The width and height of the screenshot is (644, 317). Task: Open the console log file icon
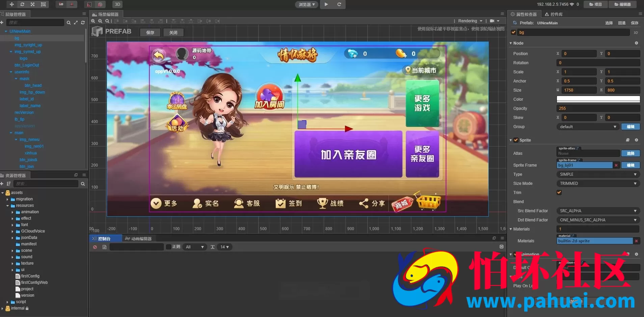[x=105, y=247]
